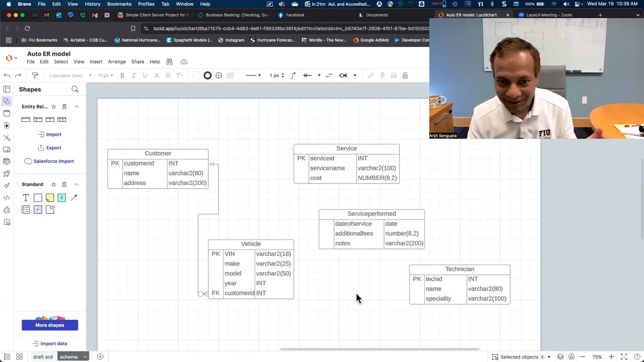Select the Text shape in Standard library
This screenshot has height=362, width=644.
click(26, 198)
